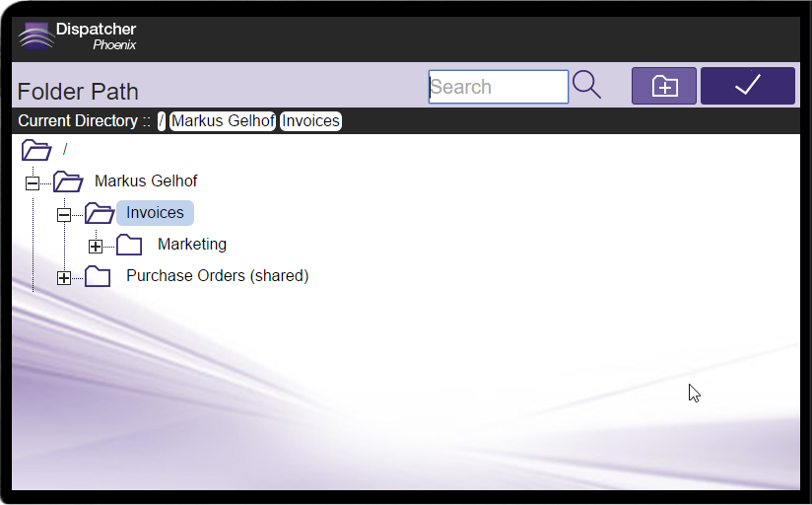The width and height of the screenshot is (812, 505).
Task: Expand the Purchase Orders (shared) node
Action: coord(64,278)
